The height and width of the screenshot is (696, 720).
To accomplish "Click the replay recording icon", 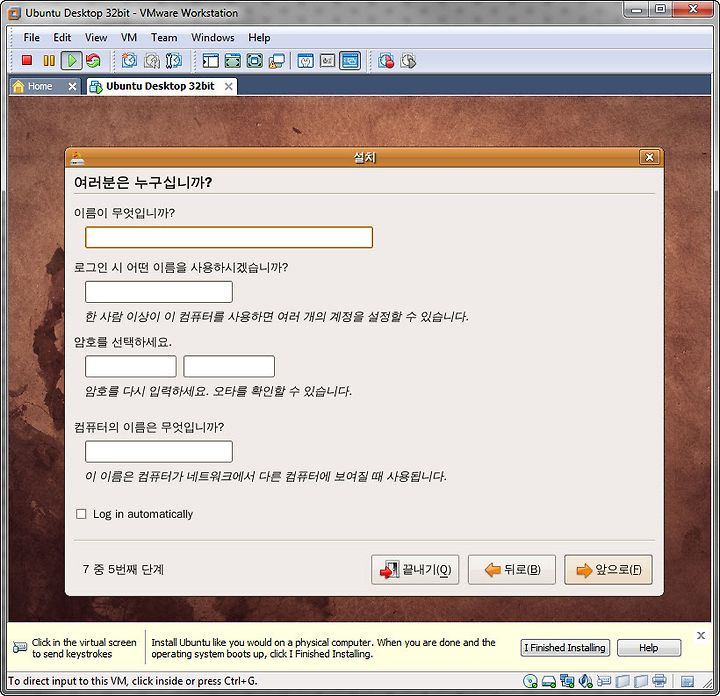I will point(408,61).
